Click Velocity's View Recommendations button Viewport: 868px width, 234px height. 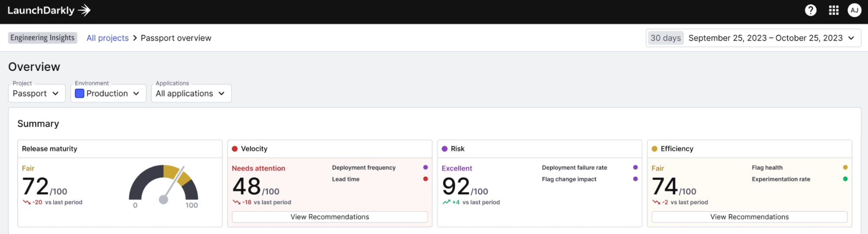tap(330, 217)
